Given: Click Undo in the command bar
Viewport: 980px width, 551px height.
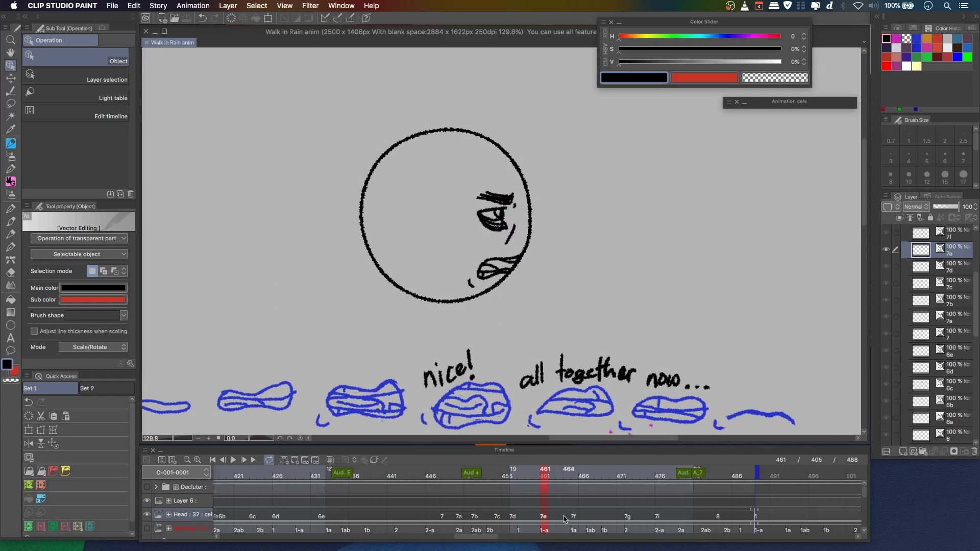Looking at the screenshot, I should point(203,18).
